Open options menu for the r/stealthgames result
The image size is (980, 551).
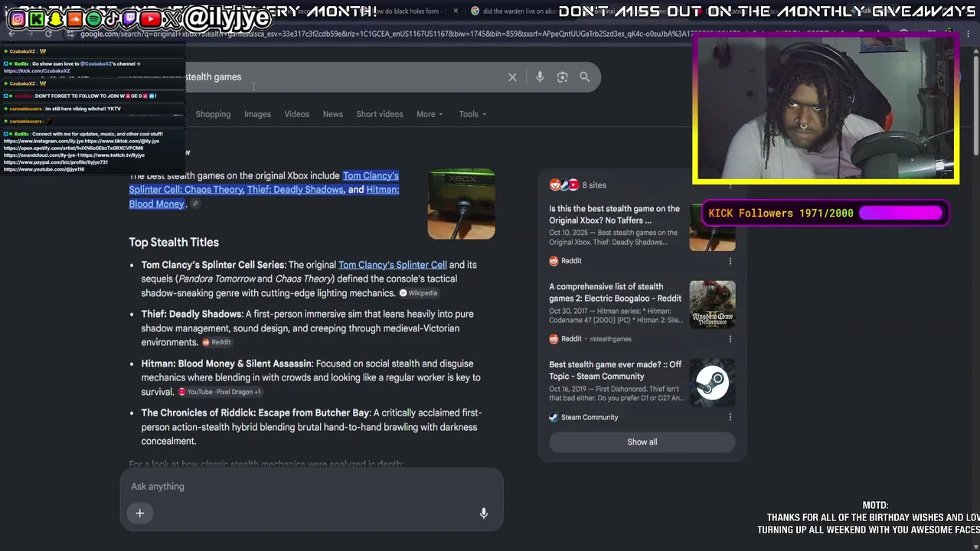coord(730,339)
